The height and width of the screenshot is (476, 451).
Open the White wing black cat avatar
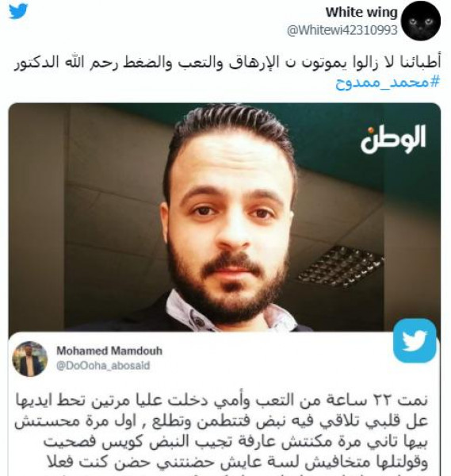click(x=420, y=21)
